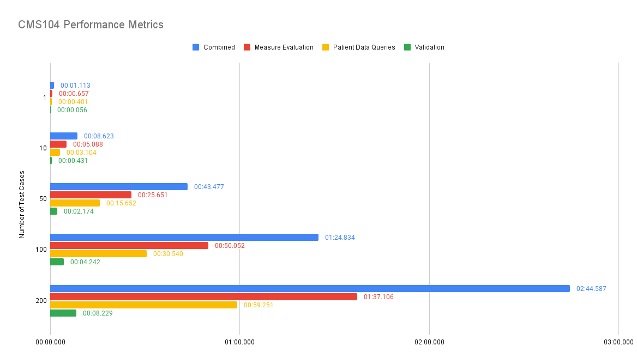The image size is (637, 364).
Task: Select the chart title CMS104 Performance Metrics
Action: (x=91, y=25)
